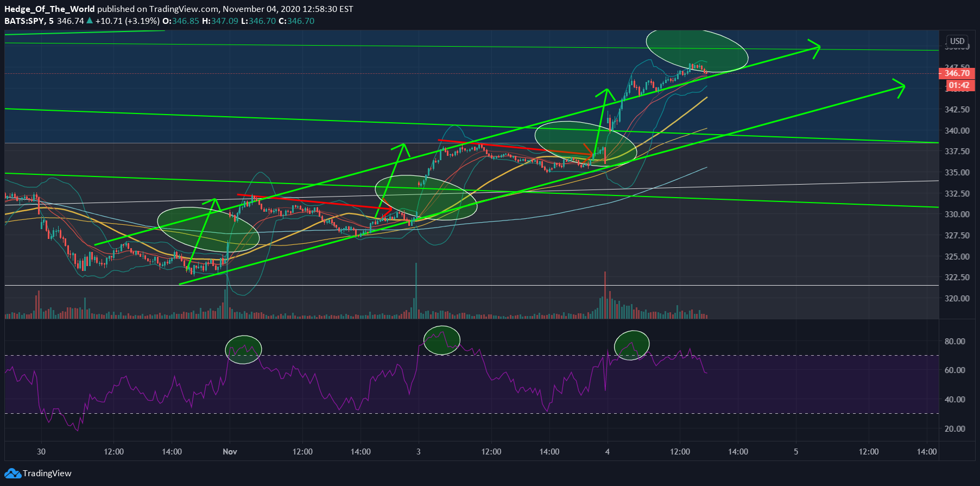980x486 pixels.
Task: Click the 40.00 RSI axis label
Action: (955, 399)
